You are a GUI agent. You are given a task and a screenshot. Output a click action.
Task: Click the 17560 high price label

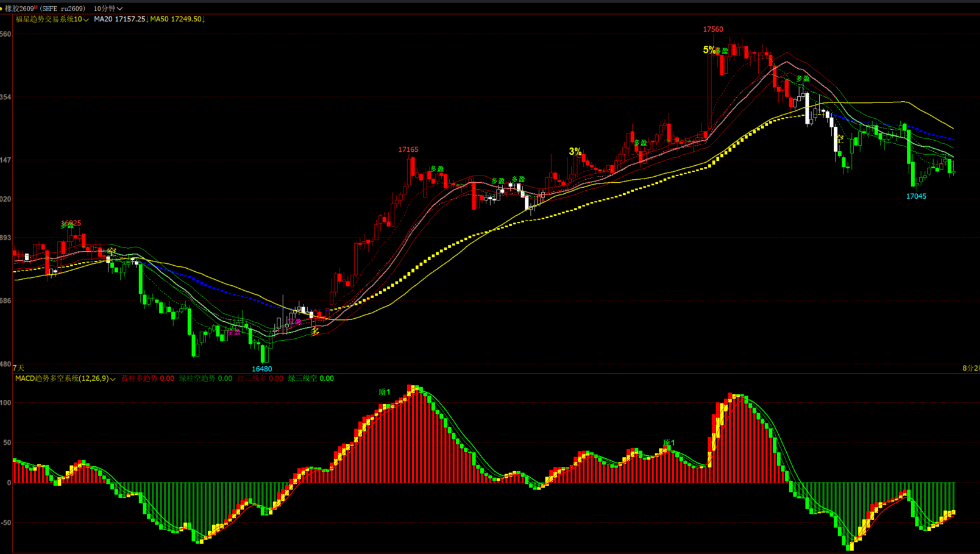coord(713,29)
